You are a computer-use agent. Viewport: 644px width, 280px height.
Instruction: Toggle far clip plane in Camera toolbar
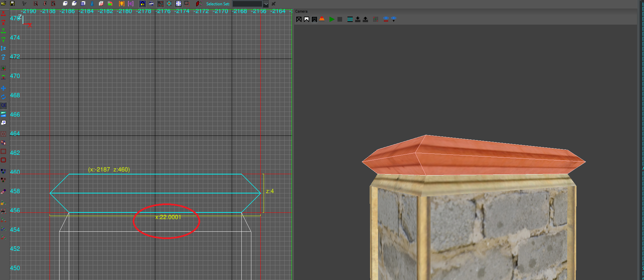350,19
